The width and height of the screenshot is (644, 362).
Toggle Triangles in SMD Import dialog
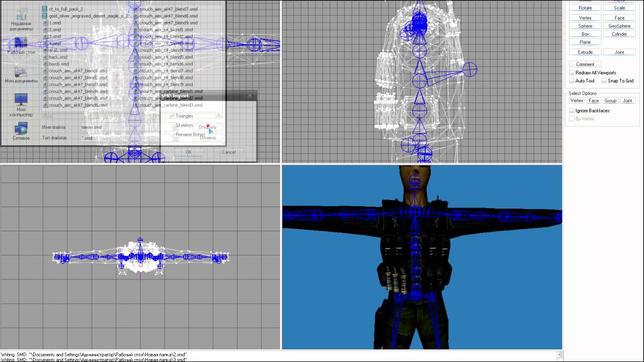click(172, 116)
